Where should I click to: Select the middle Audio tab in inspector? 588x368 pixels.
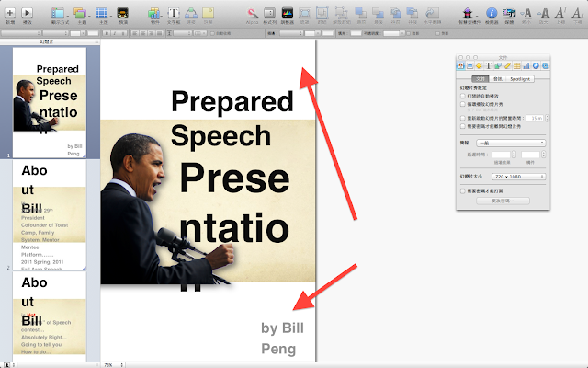click(x=498, y=79)
